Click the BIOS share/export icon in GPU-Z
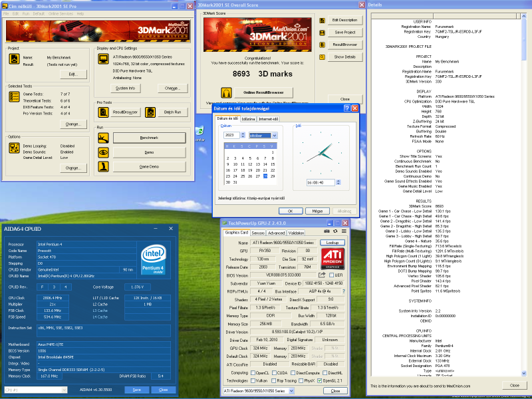 coord(322,275)
